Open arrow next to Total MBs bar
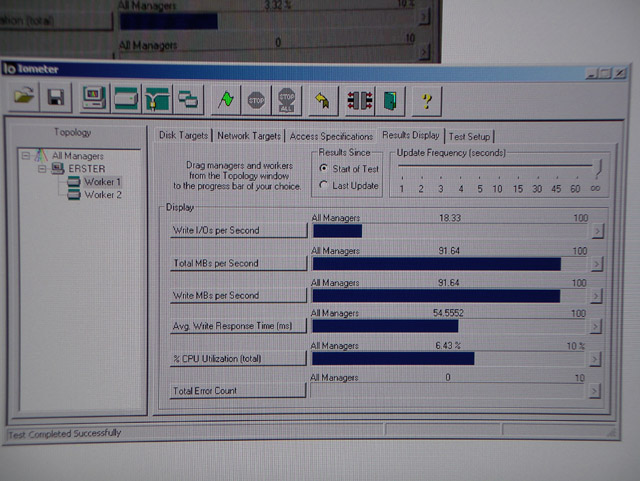This screenshot has width=640, height=481. 596,264
